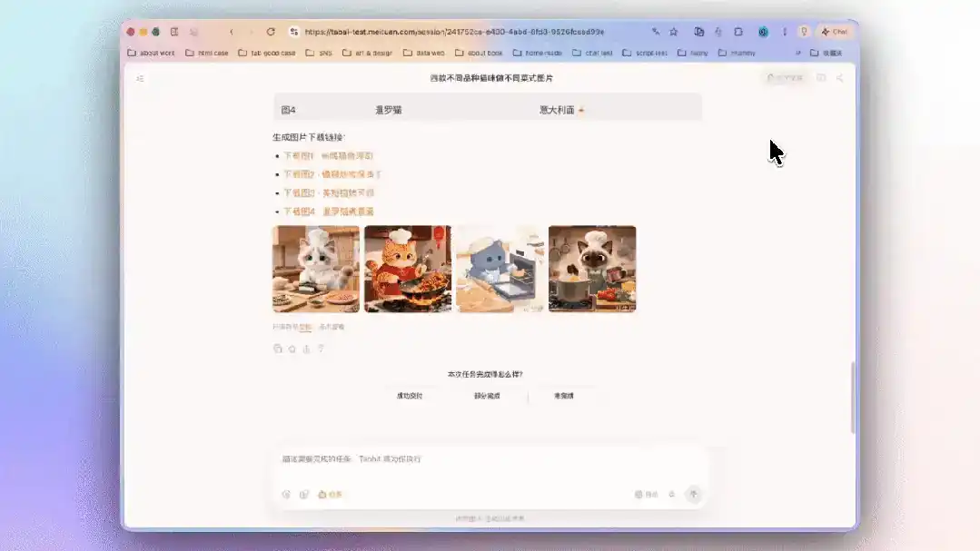Viewport: 980px width, 551px height.
Task: Open the 'chat test' bookmark folder
Action: [x=592, y=53]
